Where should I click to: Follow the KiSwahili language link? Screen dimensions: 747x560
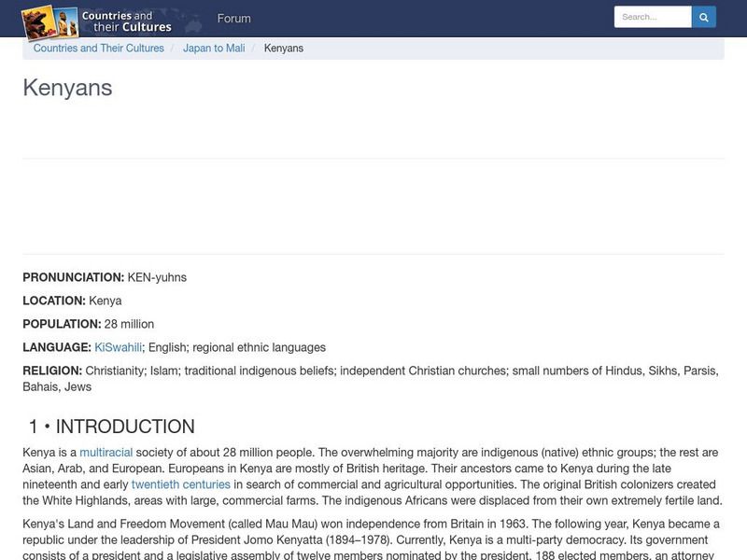[x=119, y=347]
